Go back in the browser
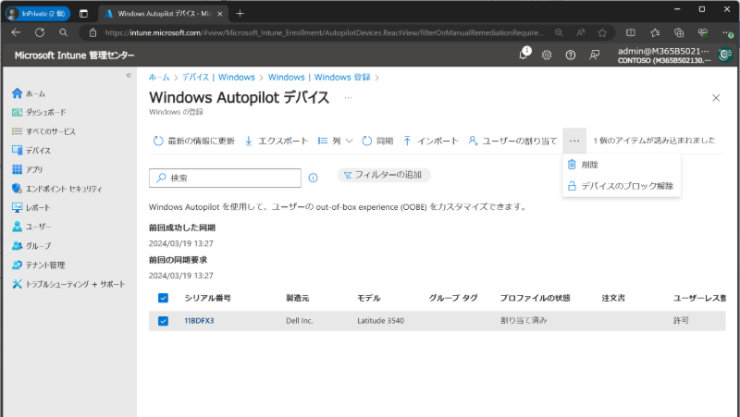740x417 pixels. pos(16,33)
